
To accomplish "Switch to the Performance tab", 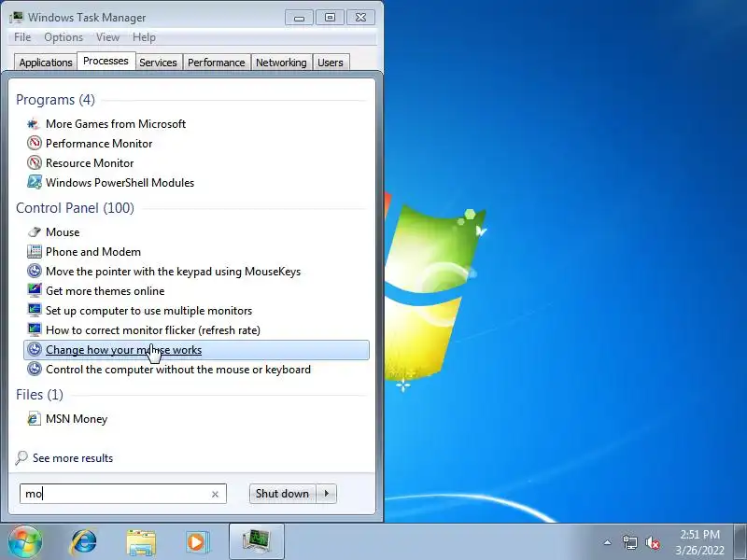I will click(217, 63).
